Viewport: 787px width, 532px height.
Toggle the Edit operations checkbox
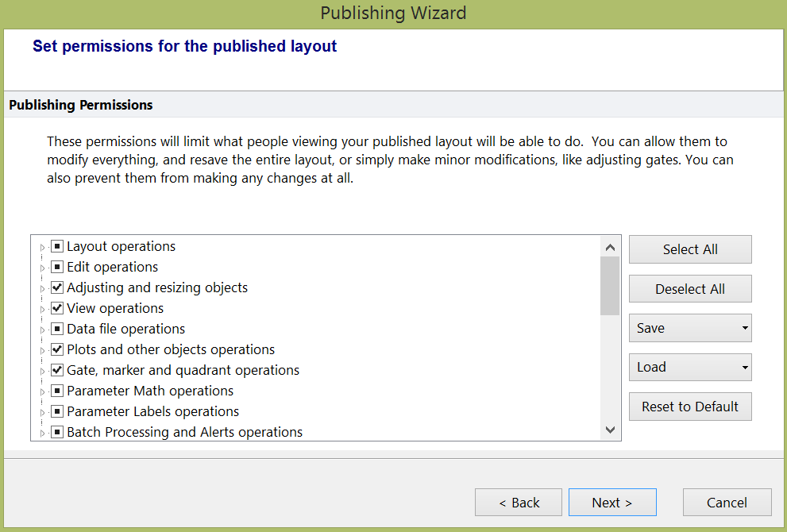pos(57,268)
